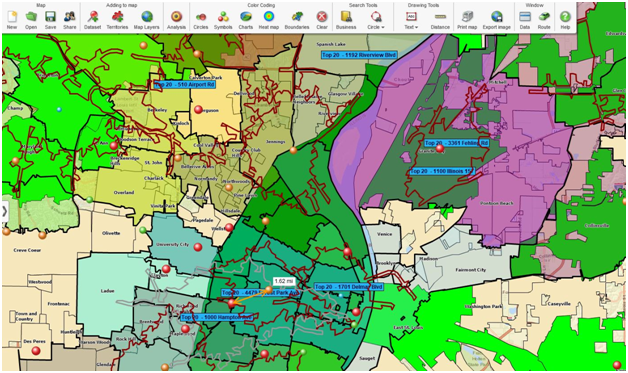Open Map Layers
This screenshot has width=628, height=373.
coord(147,20)
